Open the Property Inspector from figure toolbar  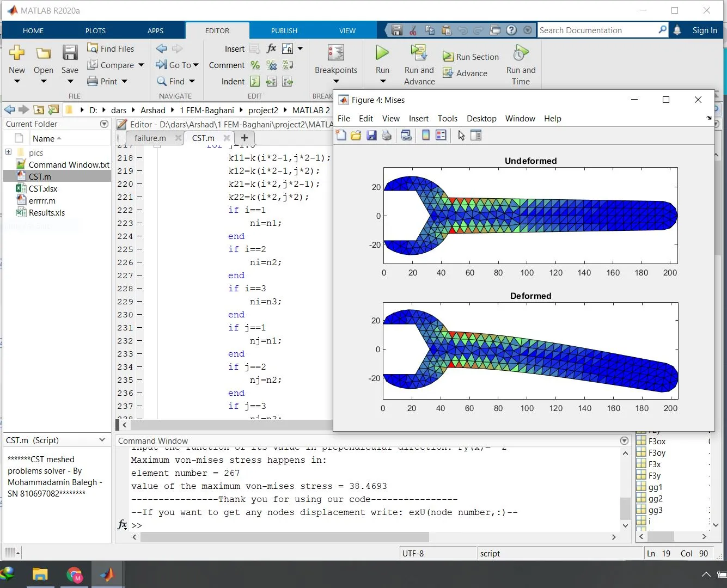(476, 136)
